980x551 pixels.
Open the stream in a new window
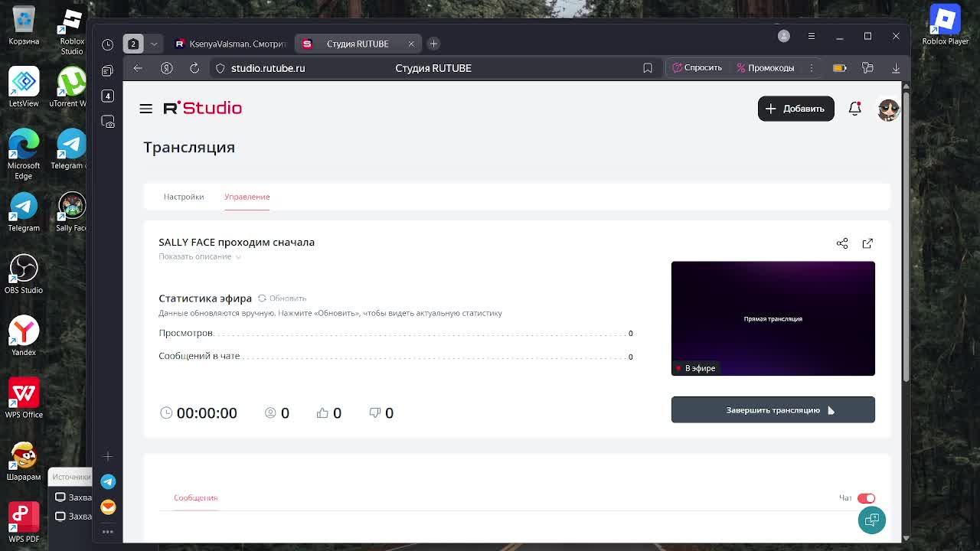tap(867, 243)
